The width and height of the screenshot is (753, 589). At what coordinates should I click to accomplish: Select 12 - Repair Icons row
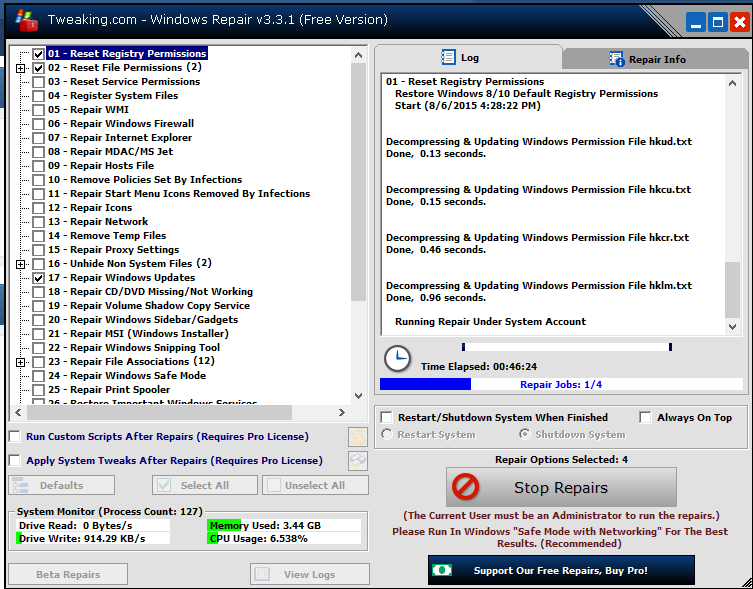[x=90, y=208]
